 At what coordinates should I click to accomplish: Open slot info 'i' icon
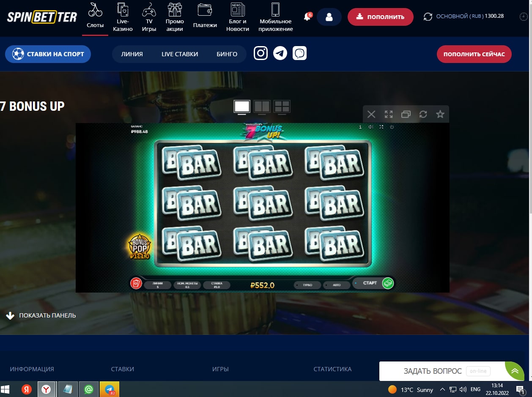tap(360, 127)
